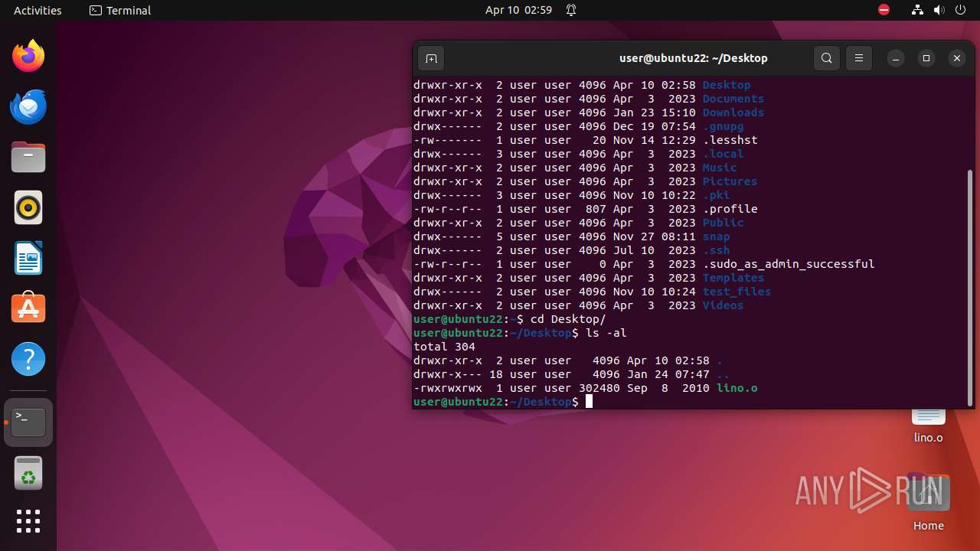Screen dimensions: 980x551
Task: Click the 'ls -al' command text
Action: pyautogui.click(x=606, y=333)
